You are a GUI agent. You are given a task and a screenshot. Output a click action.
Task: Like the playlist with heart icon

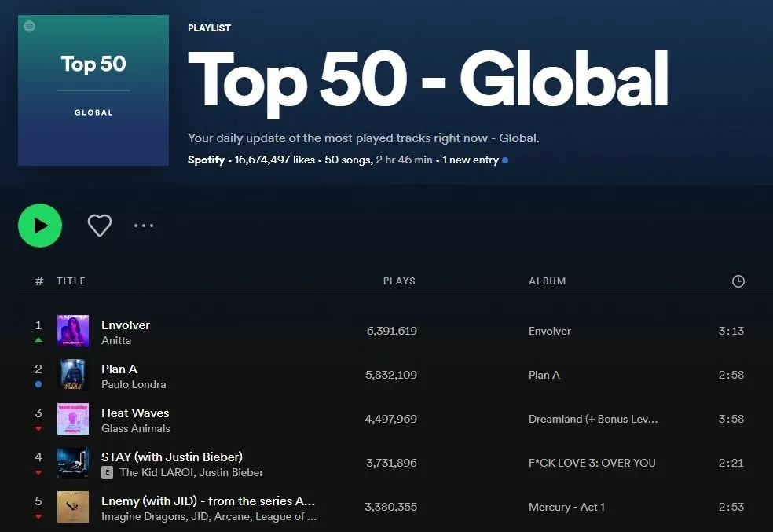tap(100, 226)
